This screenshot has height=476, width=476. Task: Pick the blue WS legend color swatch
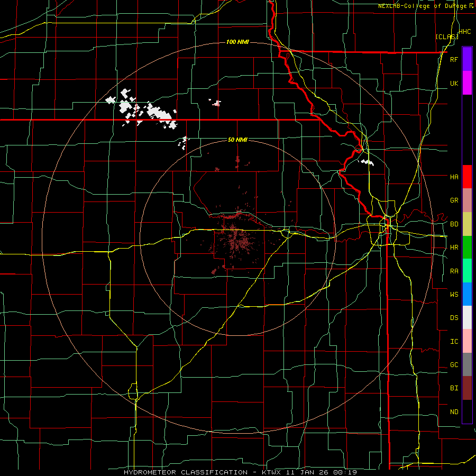467,294
